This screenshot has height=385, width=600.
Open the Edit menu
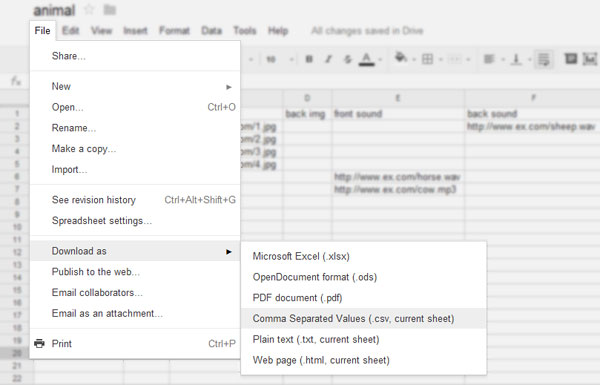click(71, 31)
